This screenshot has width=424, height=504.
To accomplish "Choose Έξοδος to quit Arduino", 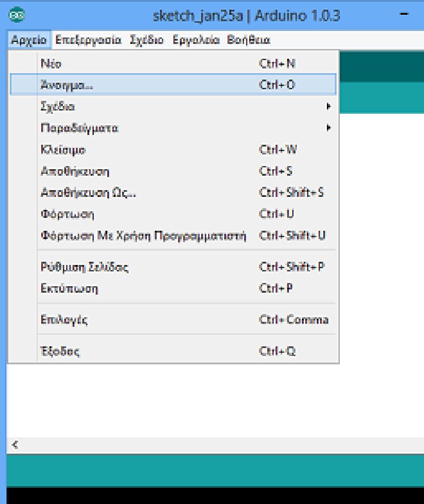I will point(173,351).
